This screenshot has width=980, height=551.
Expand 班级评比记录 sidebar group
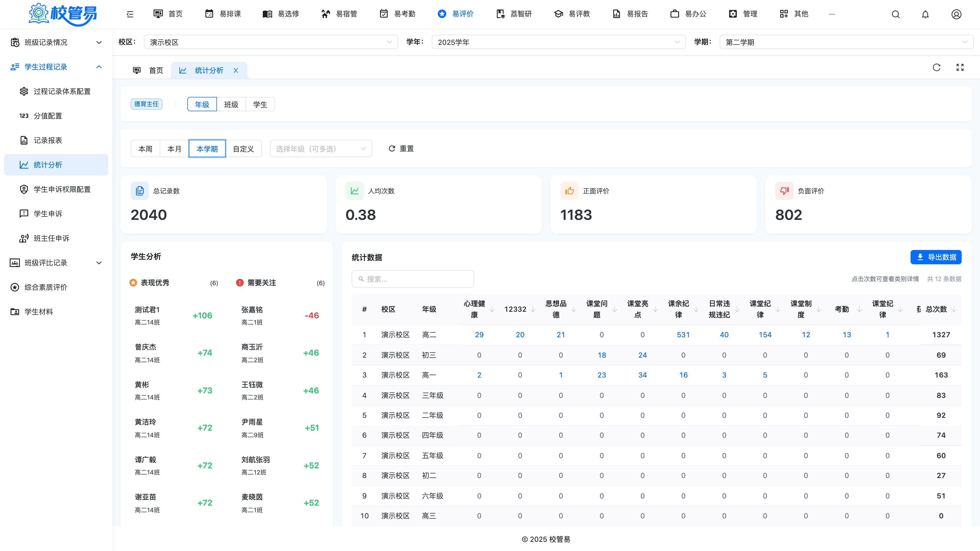click(x=56, y=263)
